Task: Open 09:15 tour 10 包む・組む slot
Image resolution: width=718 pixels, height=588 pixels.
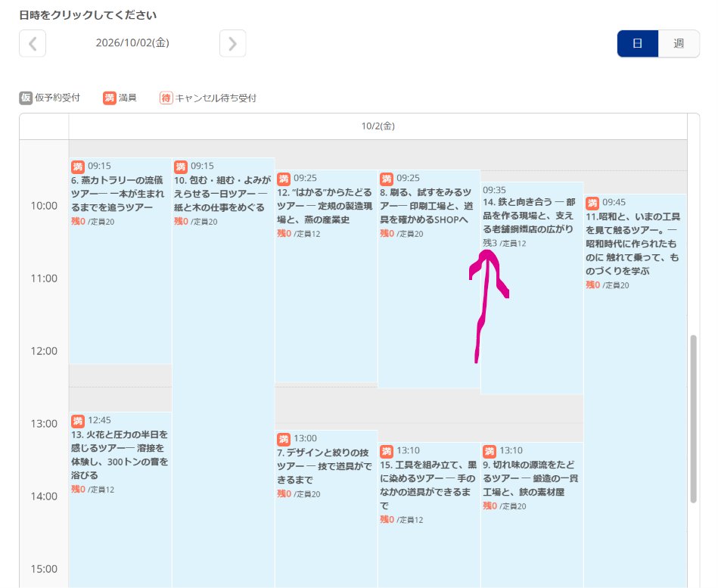Action: pos(223,373)
